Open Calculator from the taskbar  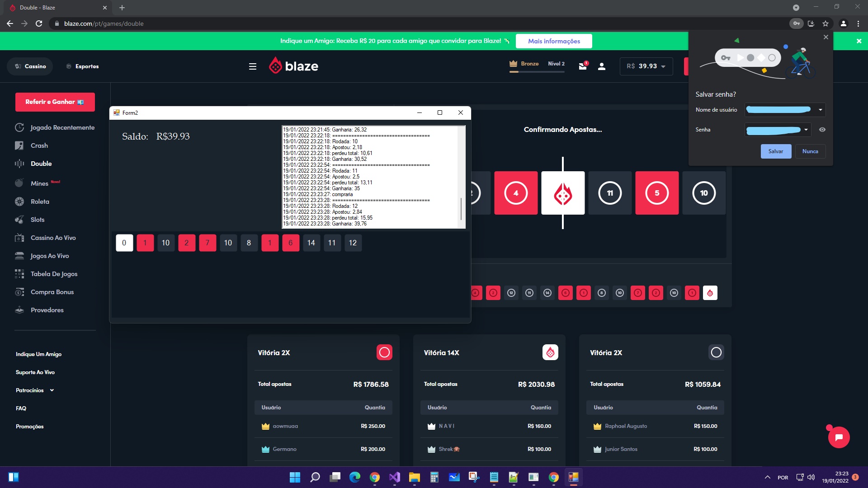[x=434, y=477]
